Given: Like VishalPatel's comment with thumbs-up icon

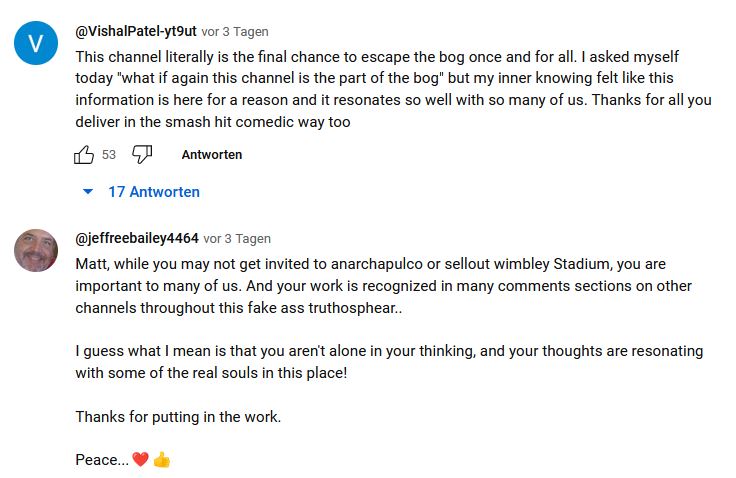Looking at the screenshot, I should coord(84,155).
